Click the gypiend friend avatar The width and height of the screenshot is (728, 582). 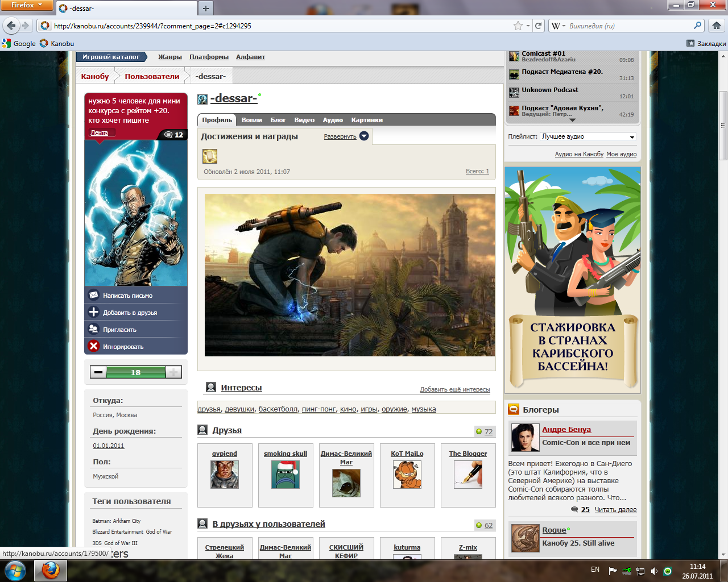[x=225, y=474]
